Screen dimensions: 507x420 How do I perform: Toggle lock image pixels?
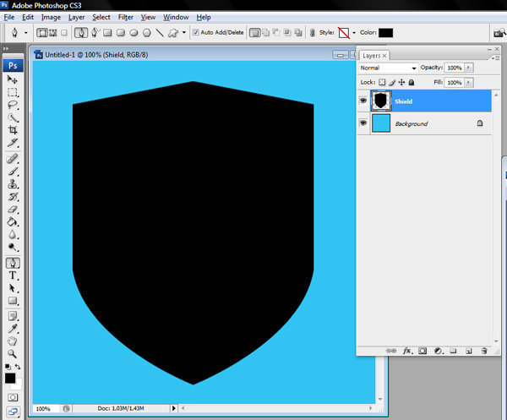pyautogui.click(x=392, y=83)
